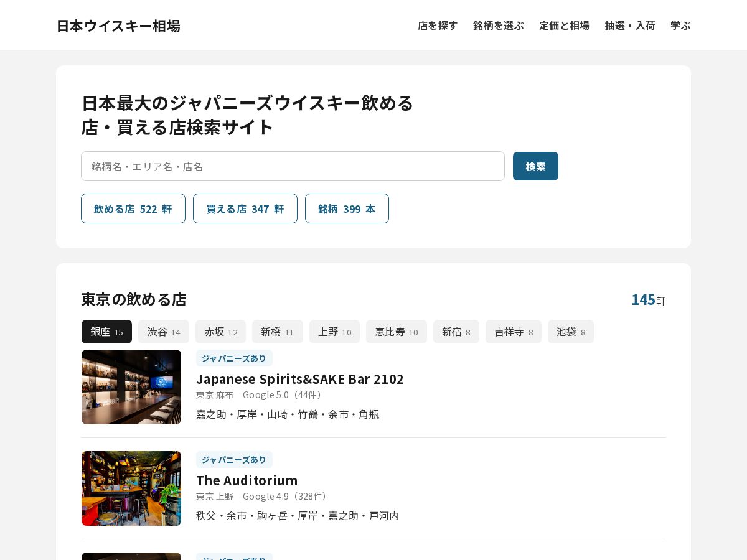Click 嘉之助・厚岸・山崎・竹鶴・余市・角瓶 brand list

(x=288, y=414)
